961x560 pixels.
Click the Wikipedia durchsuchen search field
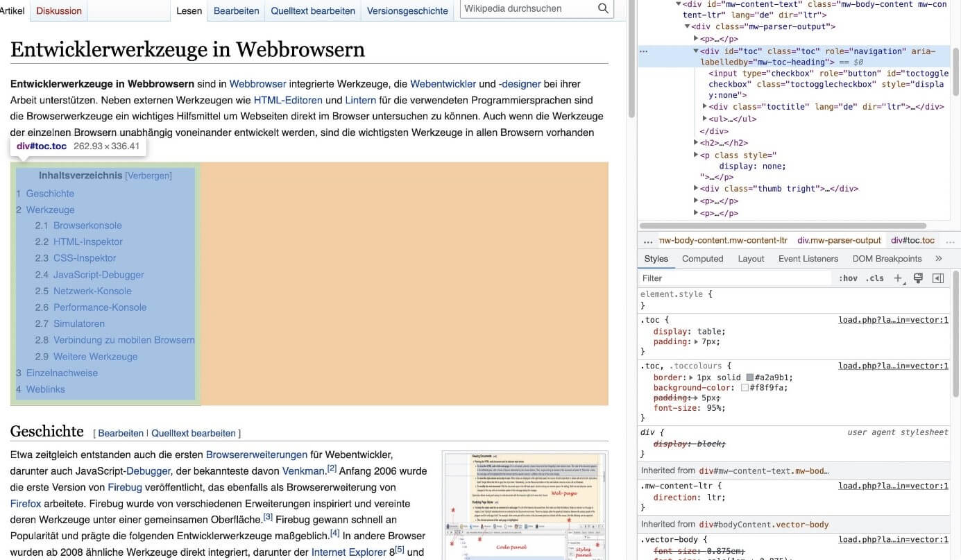[527, 8]
